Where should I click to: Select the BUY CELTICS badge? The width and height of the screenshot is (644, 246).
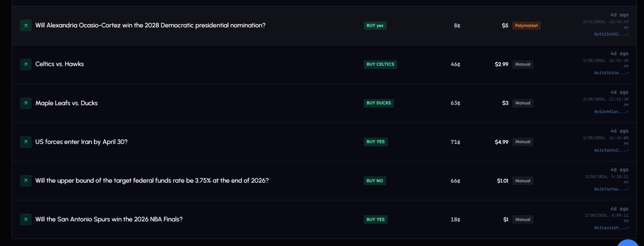coord(380,64)
